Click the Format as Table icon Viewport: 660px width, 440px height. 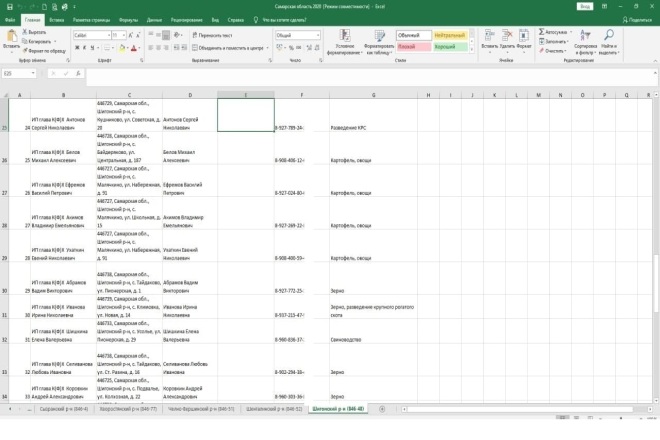click(380, 36)
